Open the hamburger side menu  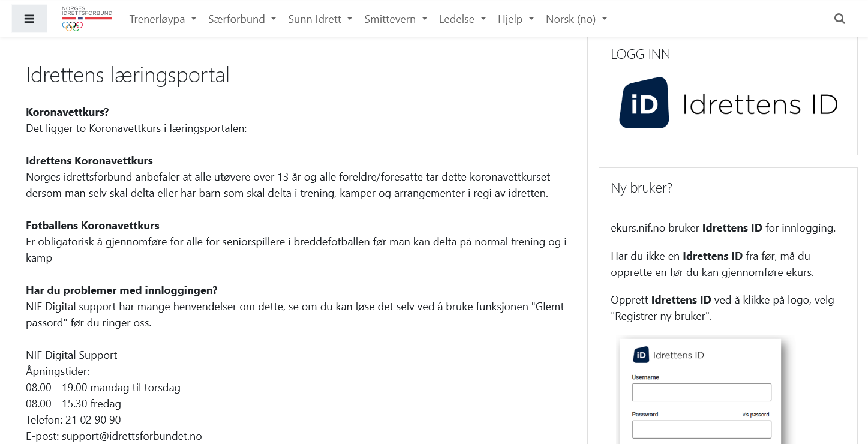coord(29,19)
